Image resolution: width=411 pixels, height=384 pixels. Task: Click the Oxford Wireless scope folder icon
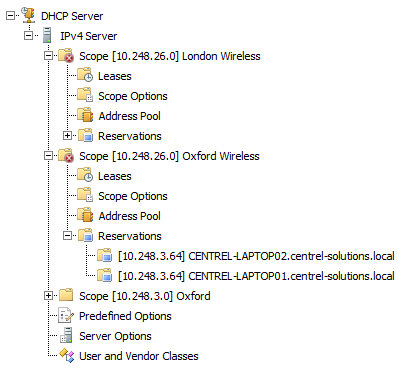66,155
